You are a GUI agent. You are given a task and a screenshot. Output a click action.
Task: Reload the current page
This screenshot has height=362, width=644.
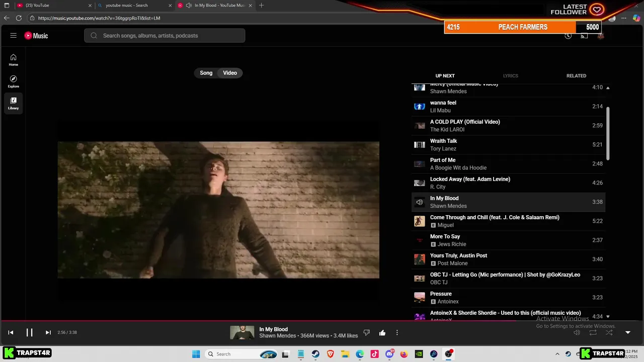tap(19, 18)
